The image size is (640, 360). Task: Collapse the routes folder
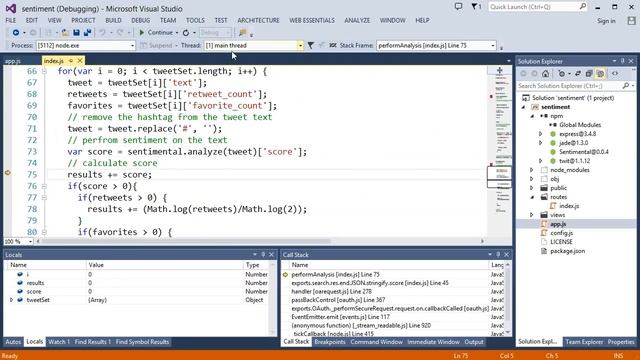(531, 197)
